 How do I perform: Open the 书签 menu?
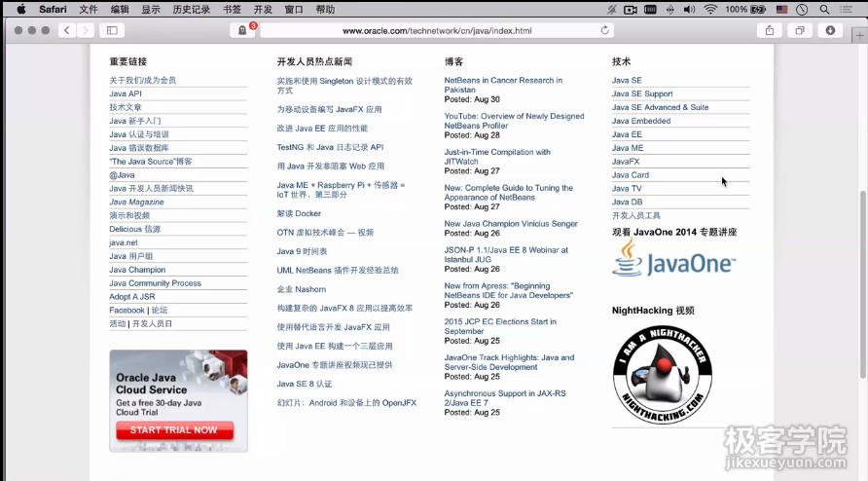[232, 10]
